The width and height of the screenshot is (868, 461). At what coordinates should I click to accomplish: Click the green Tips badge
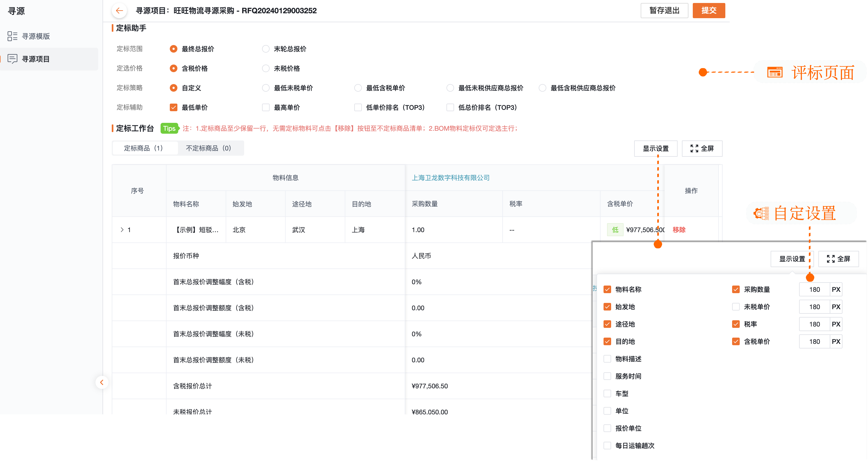pos(169,128)
